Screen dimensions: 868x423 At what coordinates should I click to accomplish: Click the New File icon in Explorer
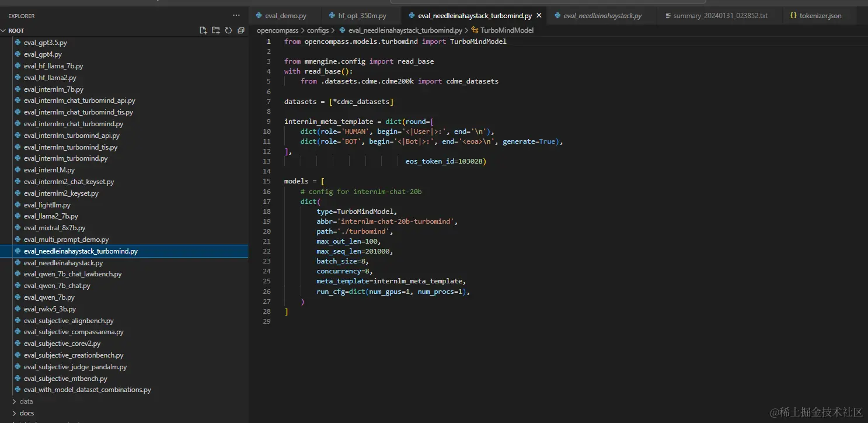203,30
